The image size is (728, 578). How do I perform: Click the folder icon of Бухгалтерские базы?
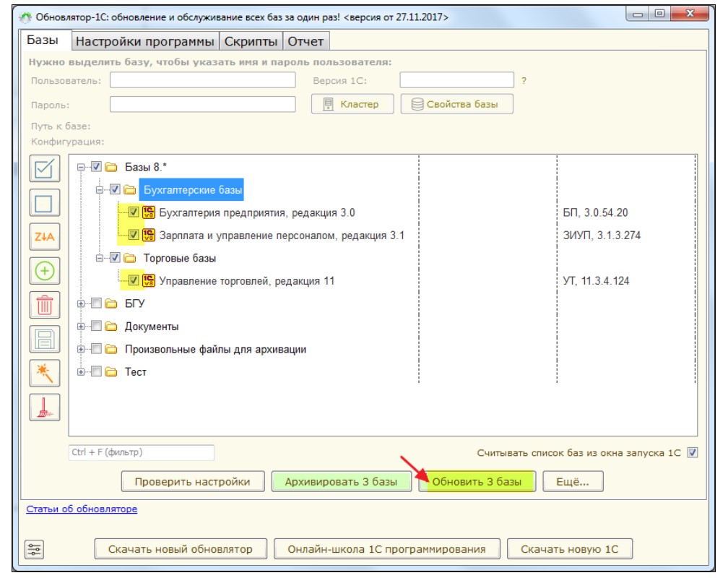point(129,189)
